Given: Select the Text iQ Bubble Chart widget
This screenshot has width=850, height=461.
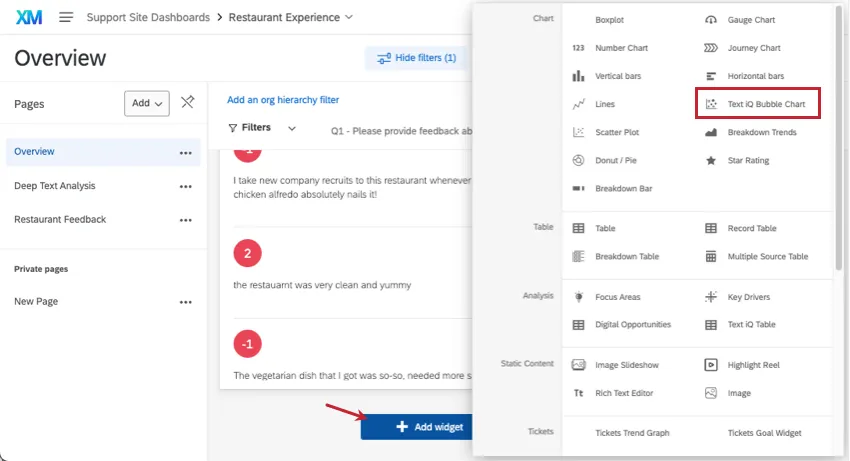Looking at the screenshot, I should pyautogui.click(x=758, y=104).
